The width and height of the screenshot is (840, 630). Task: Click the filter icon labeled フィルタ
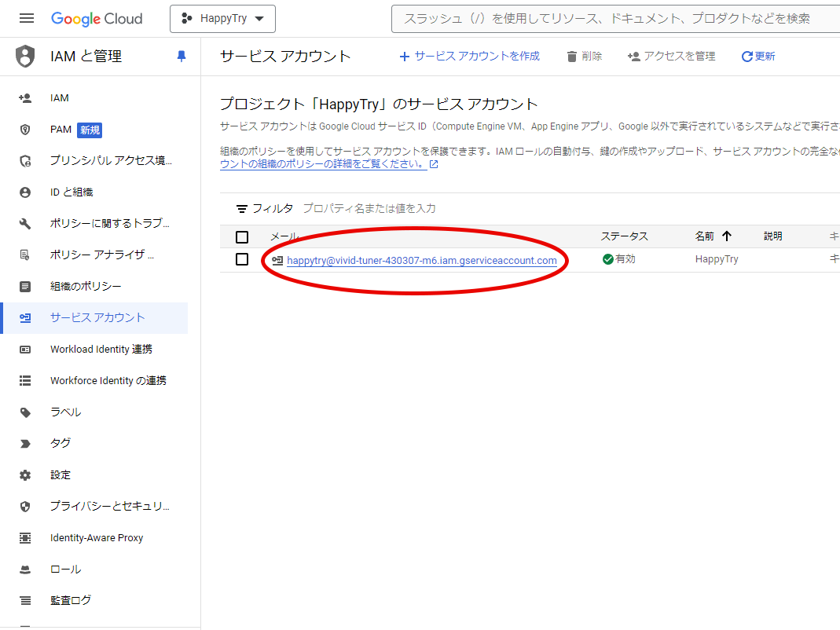(x=242, y=209)
